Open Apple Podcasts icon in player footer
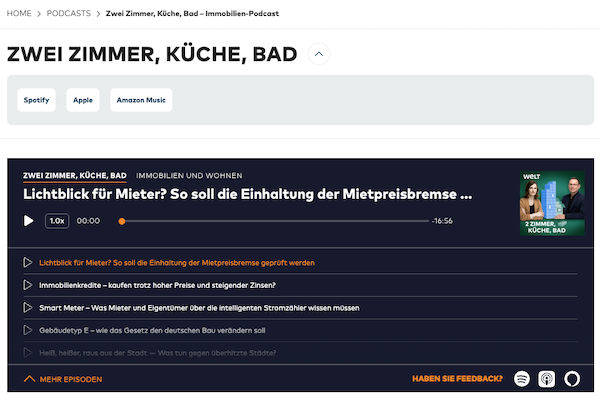 coord(547,379)
